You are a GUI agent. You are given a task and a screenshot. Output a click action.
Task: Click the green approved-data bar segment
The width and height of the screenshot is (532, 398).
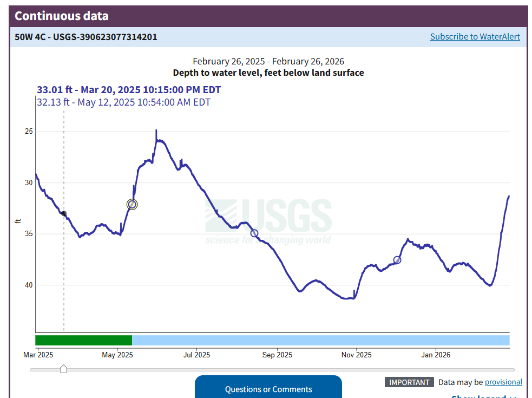pos(83,340)
